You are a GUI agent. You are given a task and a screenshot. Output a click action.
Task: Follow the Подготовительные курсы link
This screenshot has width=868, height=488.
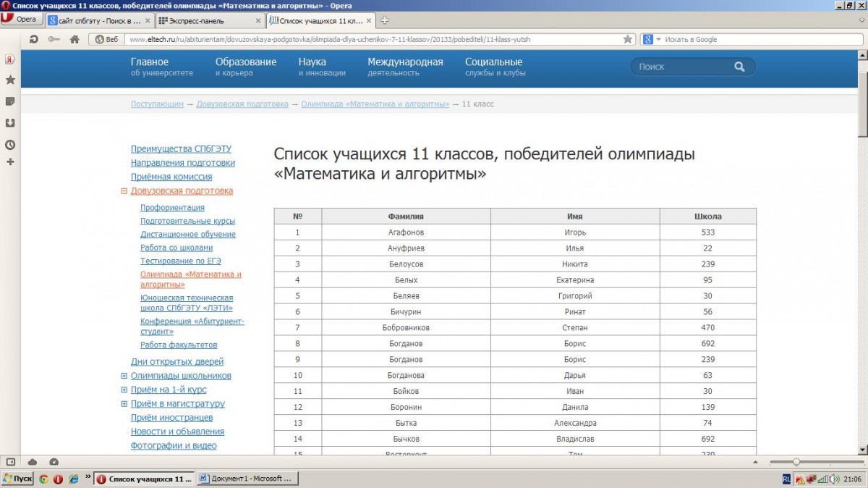point(187,221)
